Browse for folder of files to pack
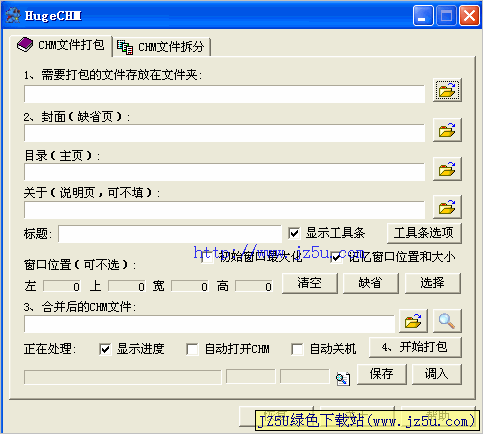 coord(447,90)
